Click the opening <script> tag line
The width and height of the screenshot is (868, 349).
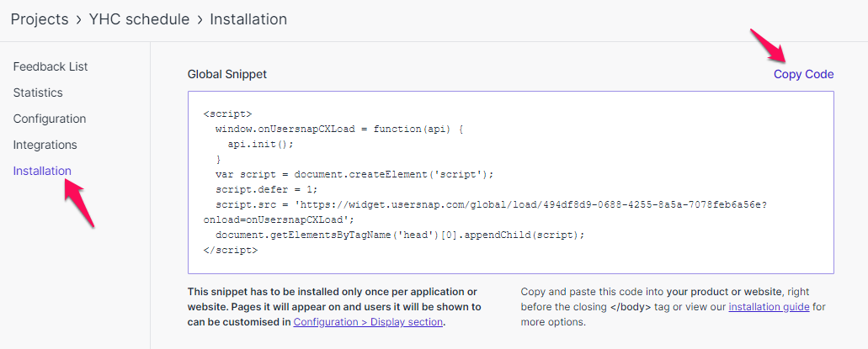[x=227, y=114]
